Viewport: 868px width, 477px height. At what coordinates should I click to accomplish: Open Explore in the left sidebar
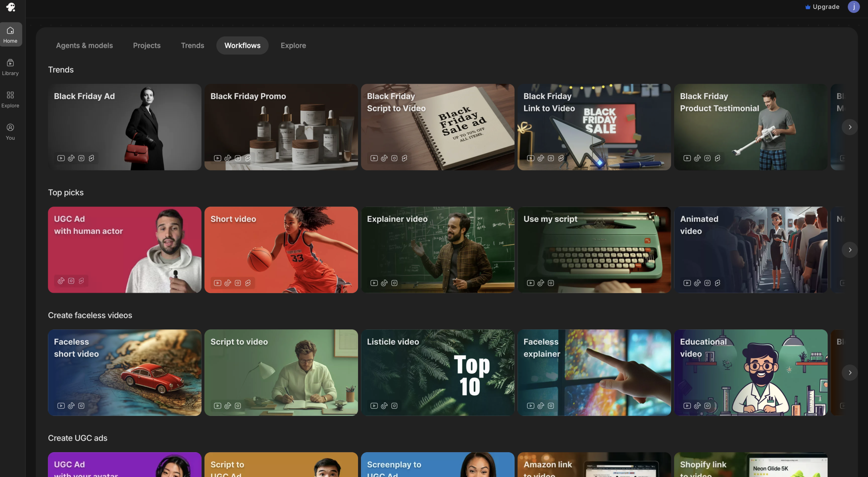pos(11,99)
